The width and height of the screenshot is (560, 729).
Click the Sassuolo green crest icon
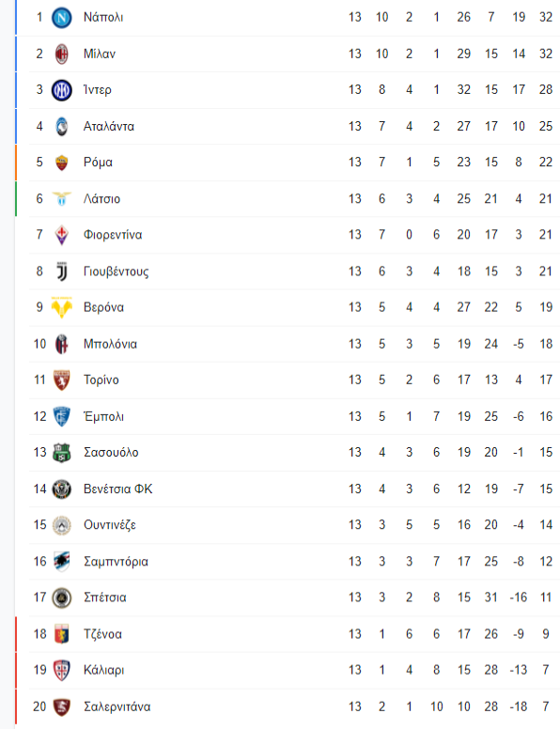coord(61,453)
